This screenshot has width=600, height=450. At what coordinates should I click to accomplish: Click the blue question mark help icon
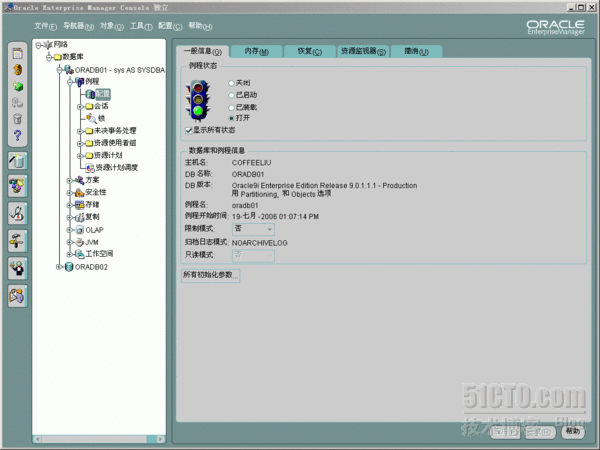coord(18,135)
